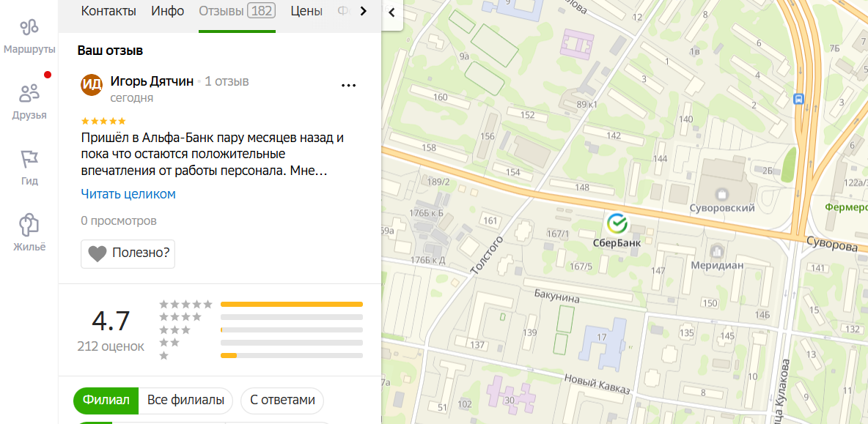Click the Полезно? button

(x=128, y=254)
